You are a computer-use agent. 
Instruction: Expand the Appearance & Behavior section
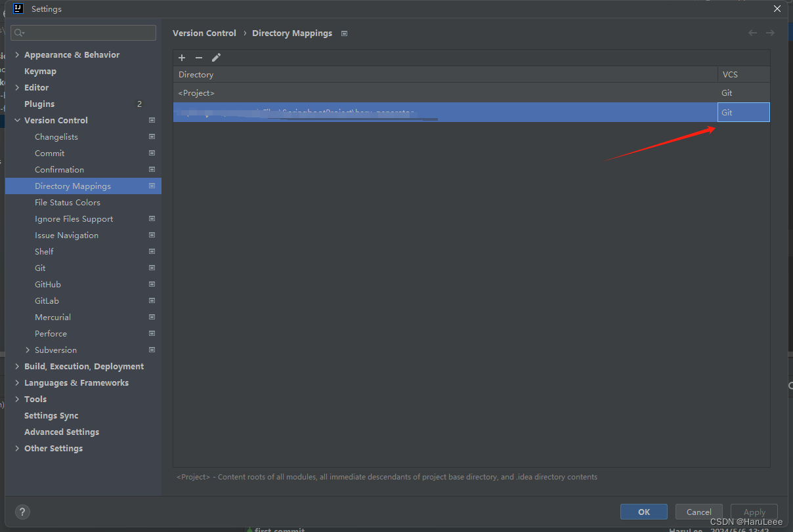click(x=16, y=54)
